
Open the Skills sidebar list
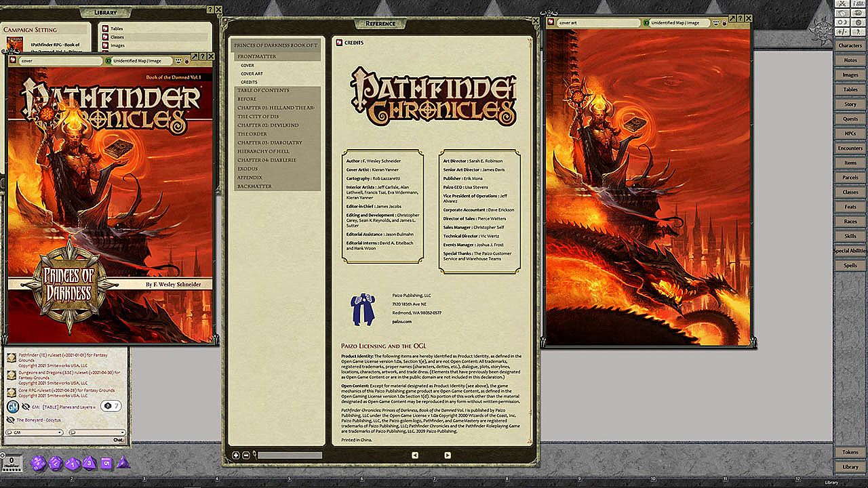850,236
